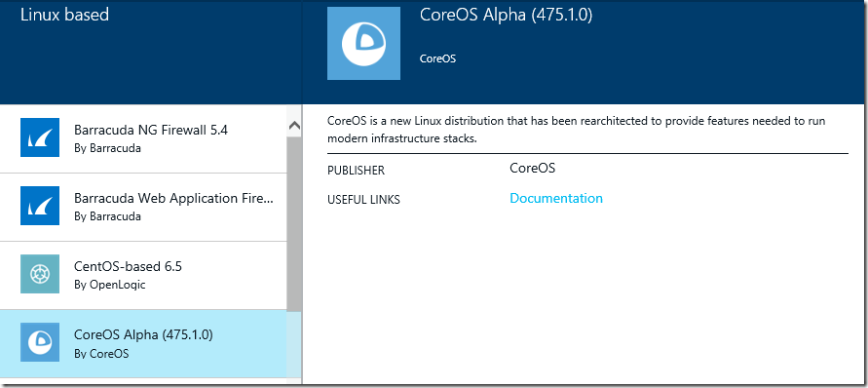Click the Barracuda NG Firewall 5.4 logo icon
This screenshot has width=868, height=388.
[40, 136]
